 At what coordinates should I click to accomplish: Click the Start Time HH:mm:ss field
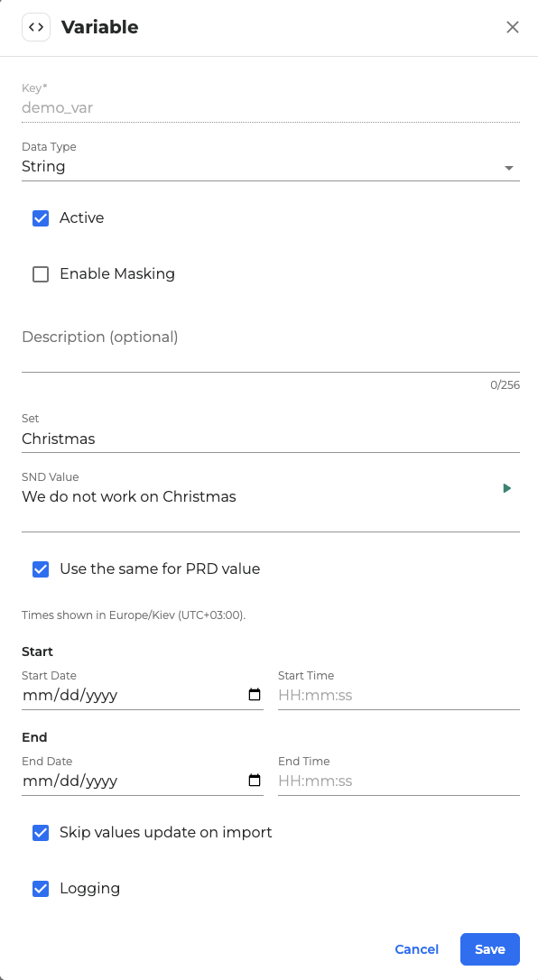(399, 695)
